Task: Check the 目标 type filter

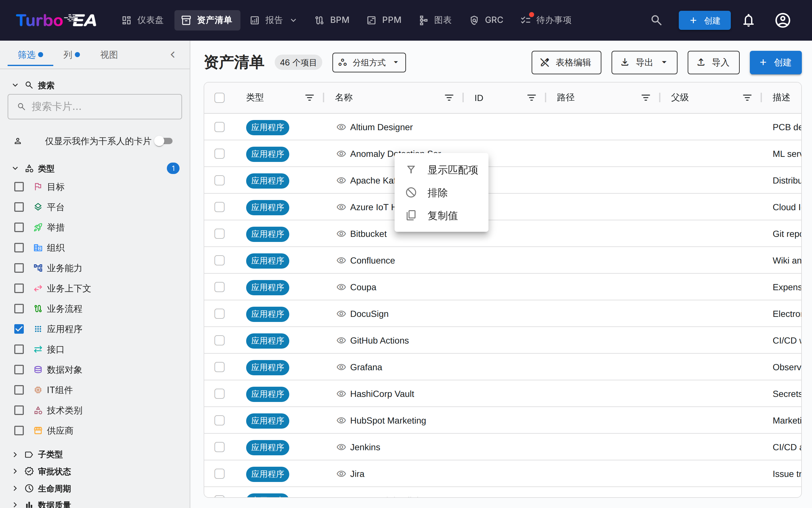Action: coord(19,187)
